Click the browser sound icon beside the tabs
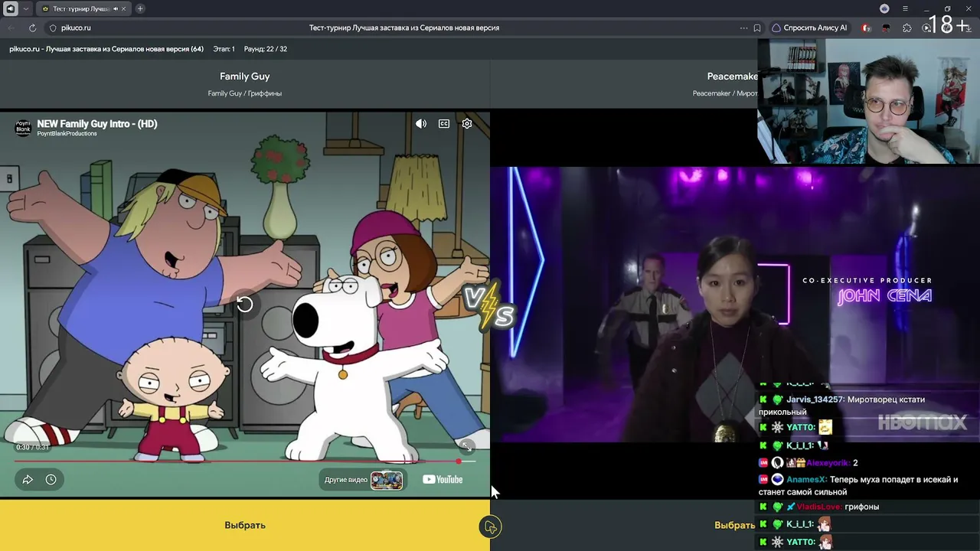Image resolution: width=980 pixels, height=551 pixels. pyautogui.click(x=11, y=8)
